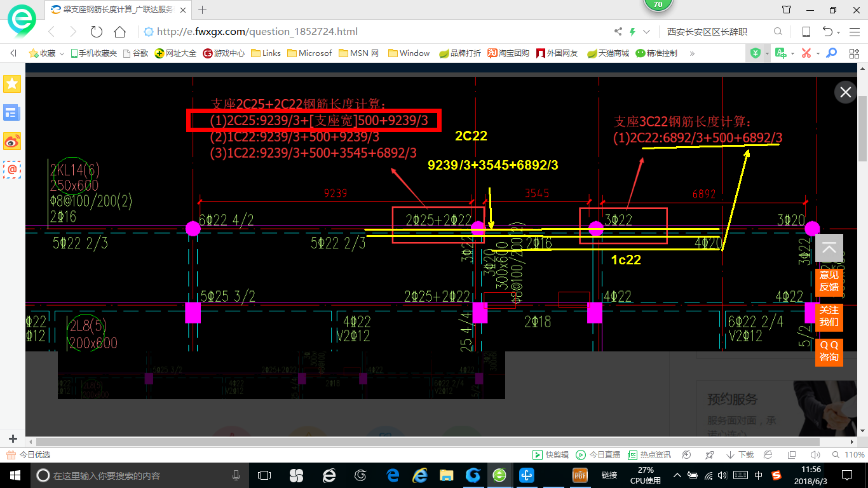Open the 外国网友 bookmark
This screenshot has height=488, width=868.
click(557, 53)
